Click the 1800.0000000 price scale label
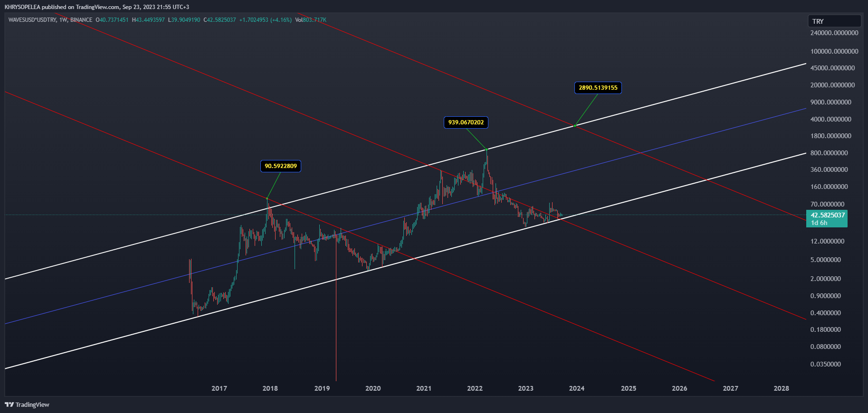The height and width of the screenshot is (413, 868). [x=831, y=136]
